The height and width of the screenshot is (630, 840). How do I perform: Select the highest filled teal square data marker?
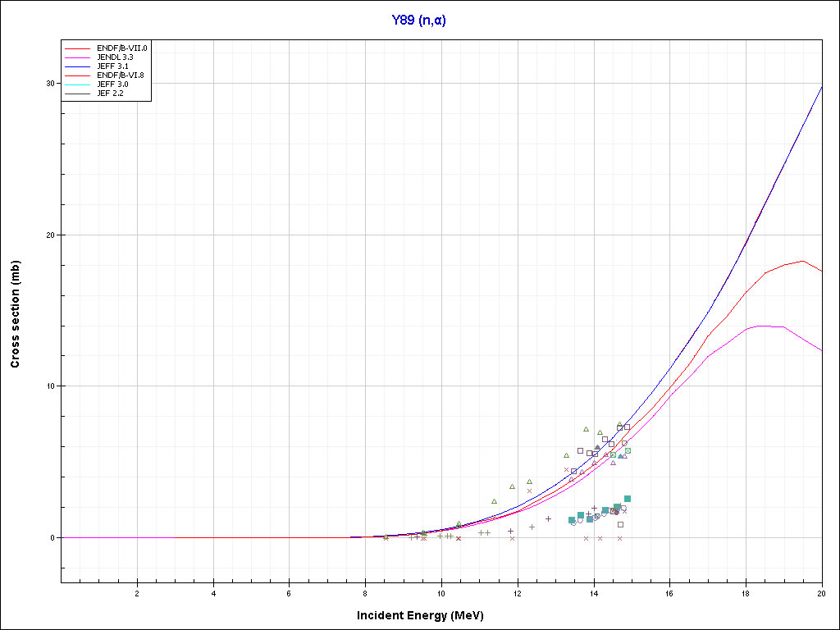628,499
